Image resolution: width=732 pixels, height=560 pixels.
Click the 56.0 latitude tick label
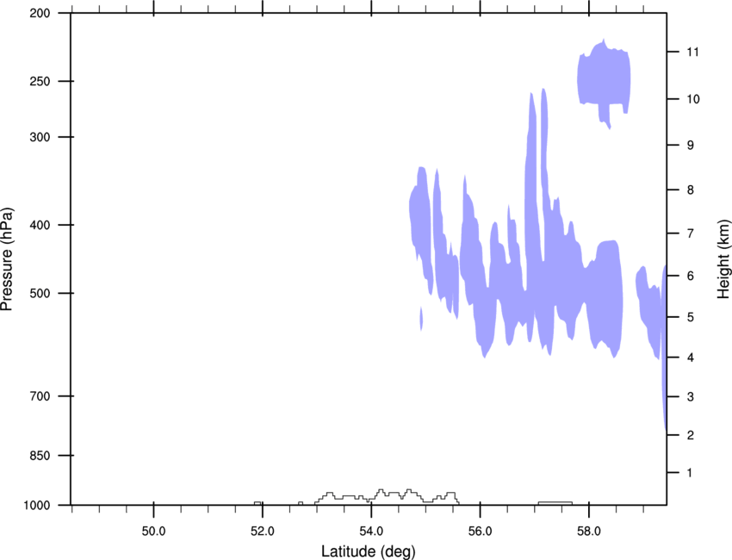pos(481,532)
